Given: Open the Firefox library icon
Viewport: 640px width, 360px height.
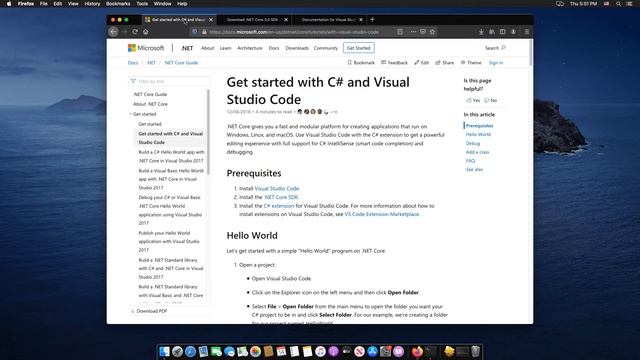Looking at the screenshot, I should point(492,32).
